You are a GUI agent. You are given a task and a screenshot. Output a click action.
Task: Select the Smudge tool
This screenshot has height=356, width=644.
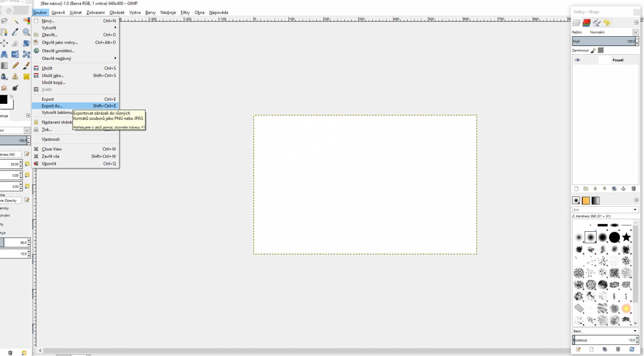[4, 88]
